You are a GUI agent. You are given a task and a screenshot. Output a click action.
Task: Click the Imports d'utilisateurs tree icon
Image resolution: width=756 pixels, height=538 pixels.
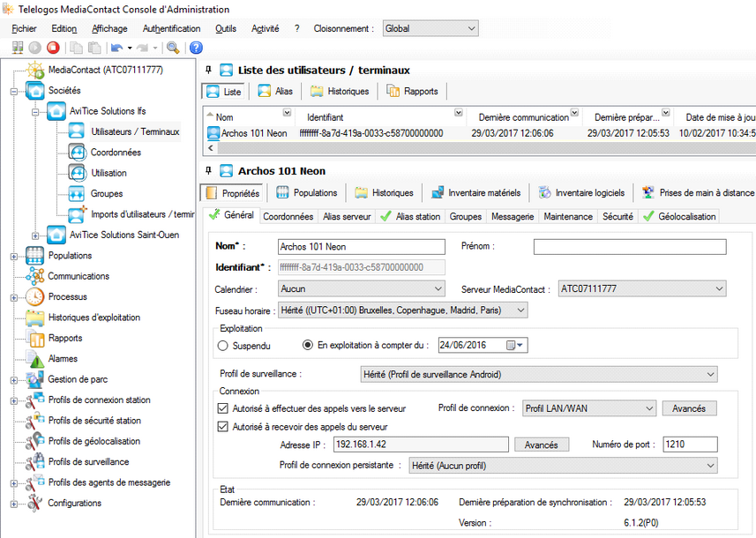click(x=77, y=214)
